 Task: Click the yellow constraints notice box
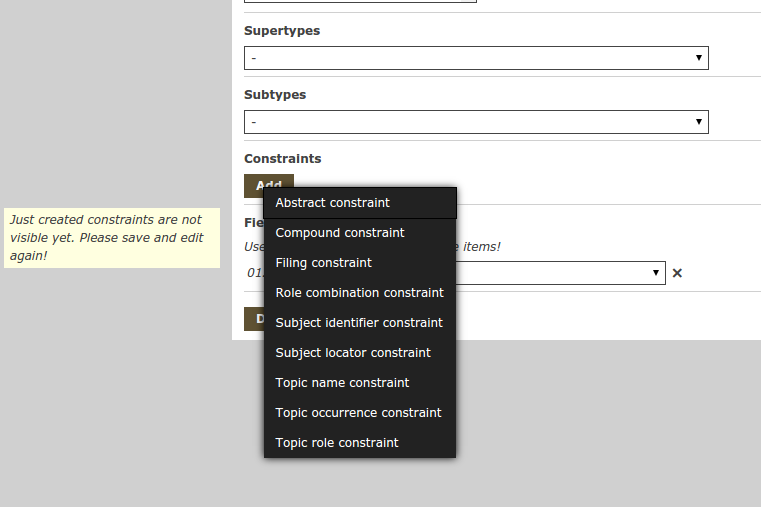pyautogui.click(x=111, y=238)
